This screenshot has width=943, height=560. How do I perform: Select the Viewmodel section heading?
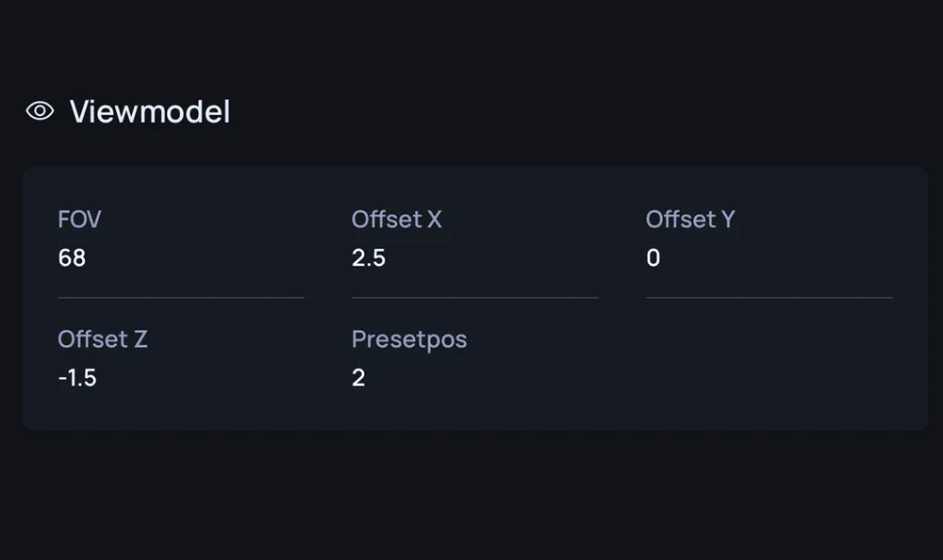(x=150, y=112)
